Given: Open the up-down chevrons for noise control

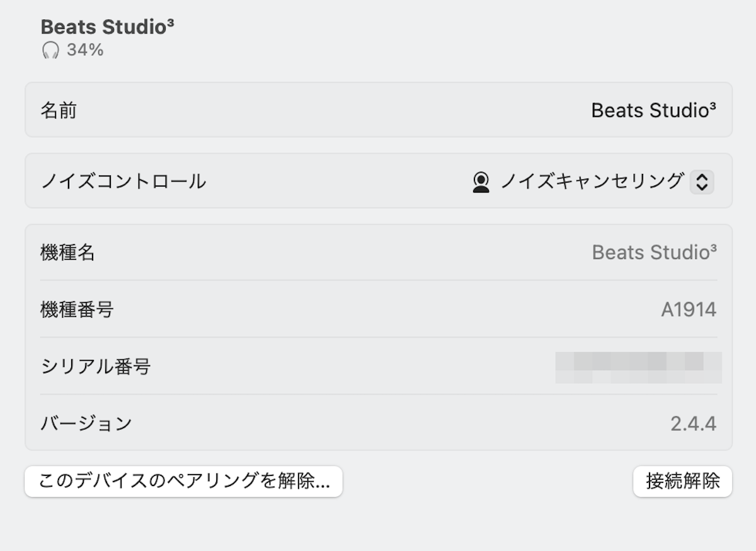Looking at the screenshot, I should [x=702, y=182].
